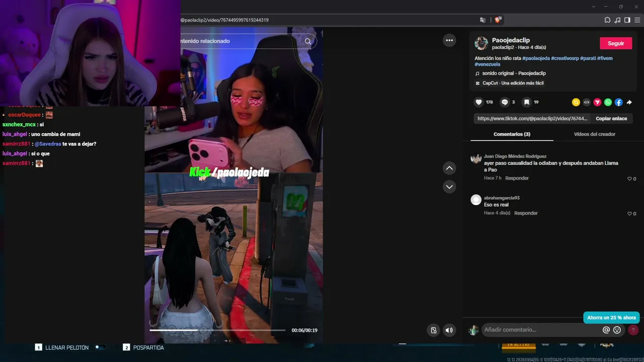The width and height of the screenshot is (644, 362).
Task: Open the emoji picker in comment box
Action: [617, 330]
